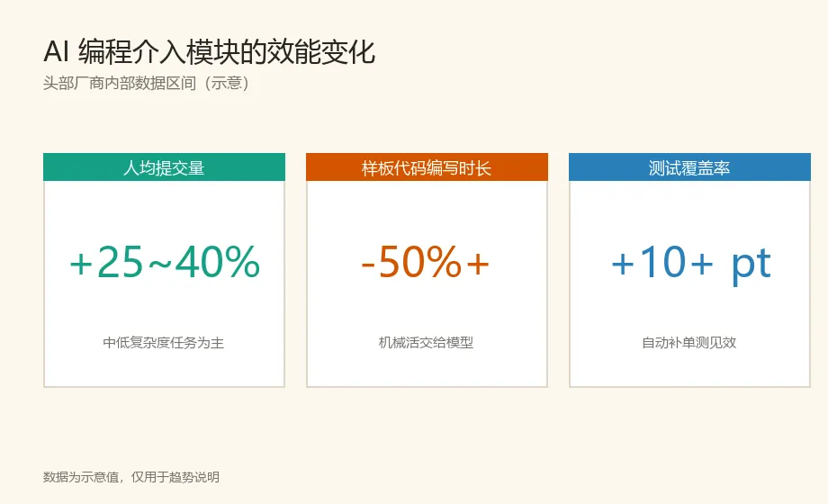Screen dimensions: 828x504
Task: Click the text 效能变化 in the title
Action: click(320, 52)
